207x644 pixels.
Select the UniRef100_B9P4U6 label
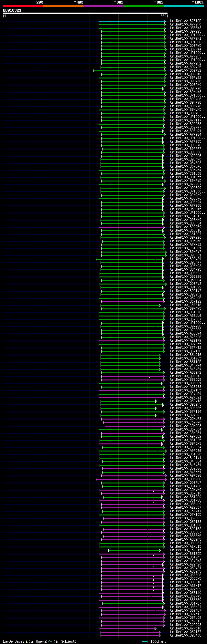point(186,99)
